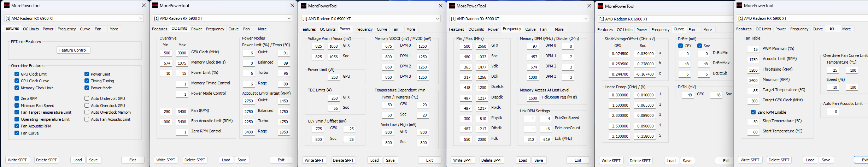Toggle Fan Curve checkbox in Overdrive Features
This screenshot has width=868, height=167.
click(17, 133)
